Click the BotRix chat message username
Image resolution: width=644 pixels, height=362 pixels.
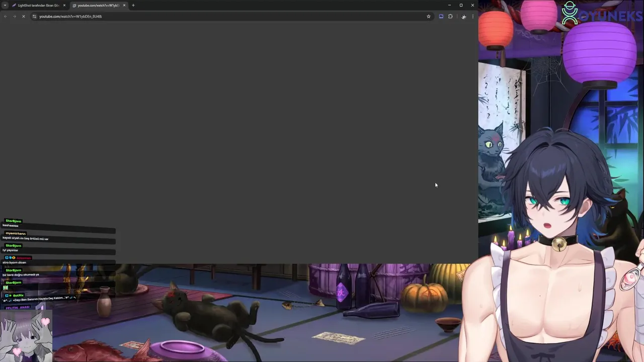tap(18, 295)
